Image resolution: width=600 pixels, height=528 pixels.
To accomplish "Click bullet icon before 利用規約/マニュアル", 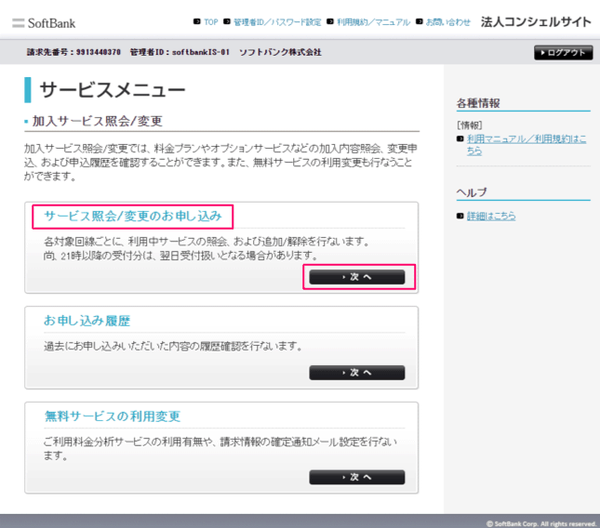I will tap(330, 21).
